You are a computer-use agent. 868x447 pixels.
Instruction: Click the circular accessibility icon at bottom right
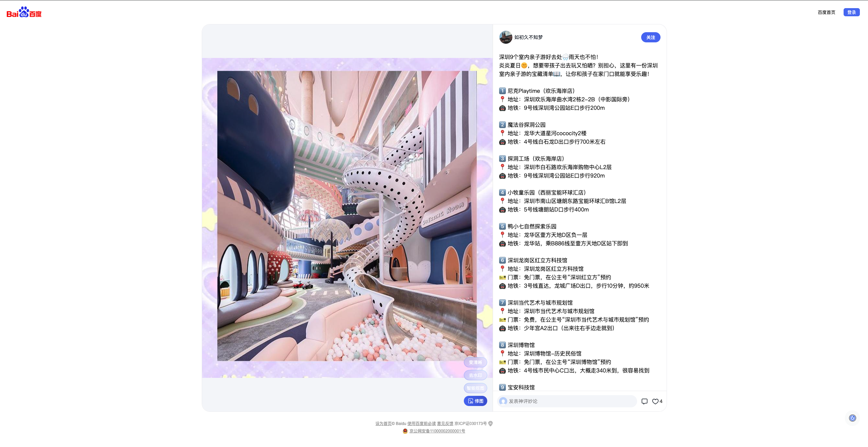coord(852,418)
